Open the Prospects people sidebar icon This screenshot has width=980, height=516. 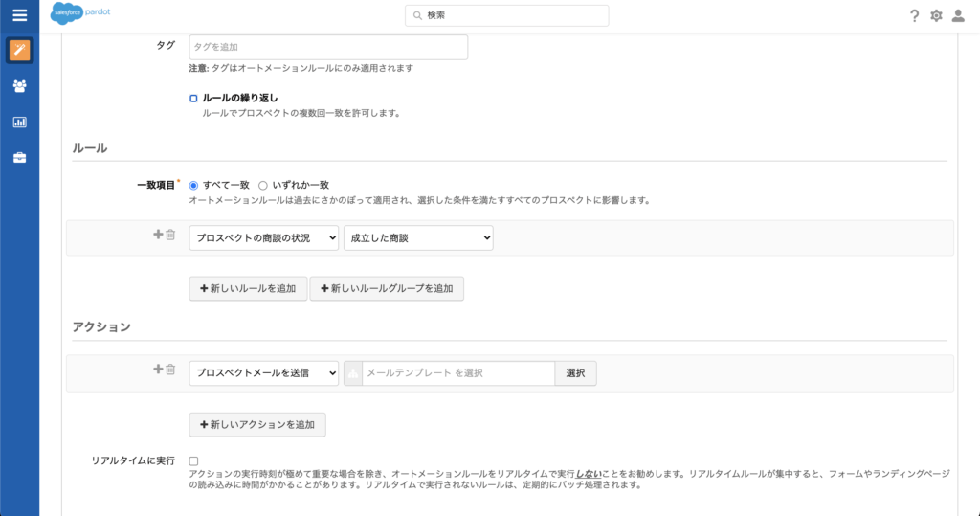[19, 86]
